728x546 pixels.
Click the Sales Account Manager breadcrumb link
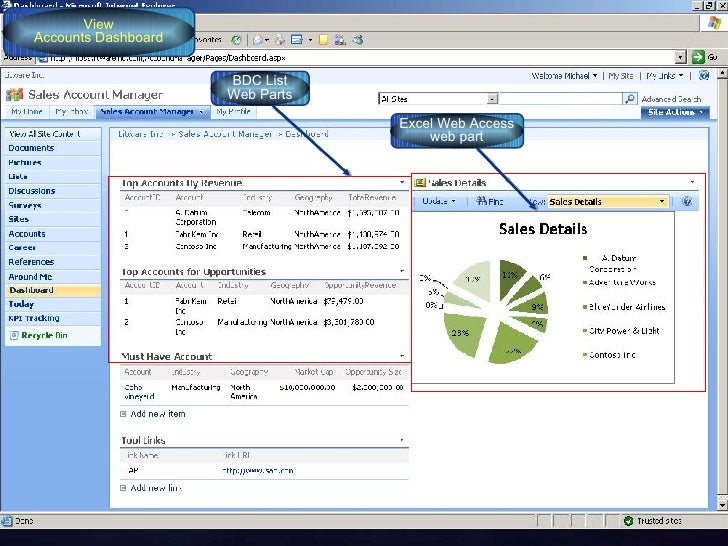tap(225, 134)
